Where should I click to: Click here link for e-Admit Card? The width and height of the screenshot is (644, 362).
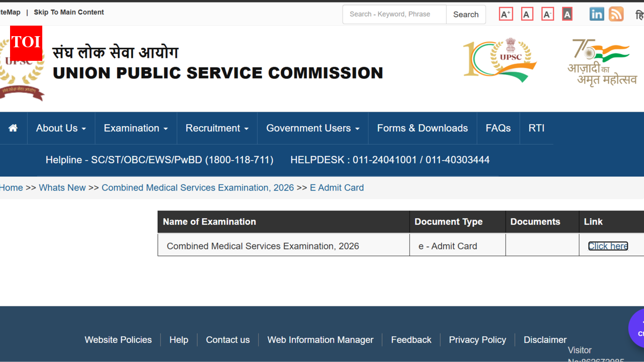click(x=608, y=246)
